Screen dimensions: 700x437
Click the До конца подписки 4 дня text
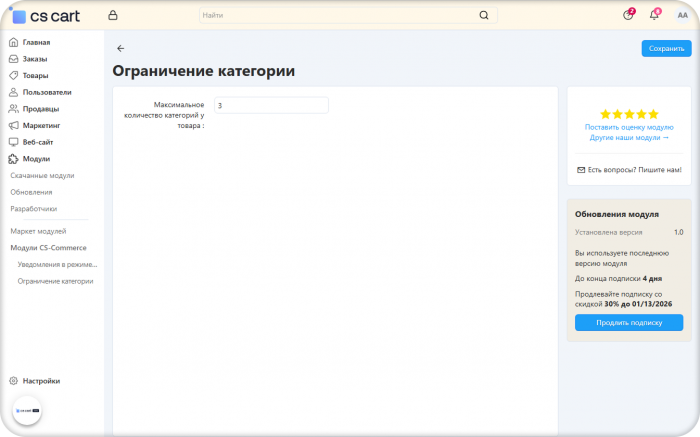click(618, 279)
